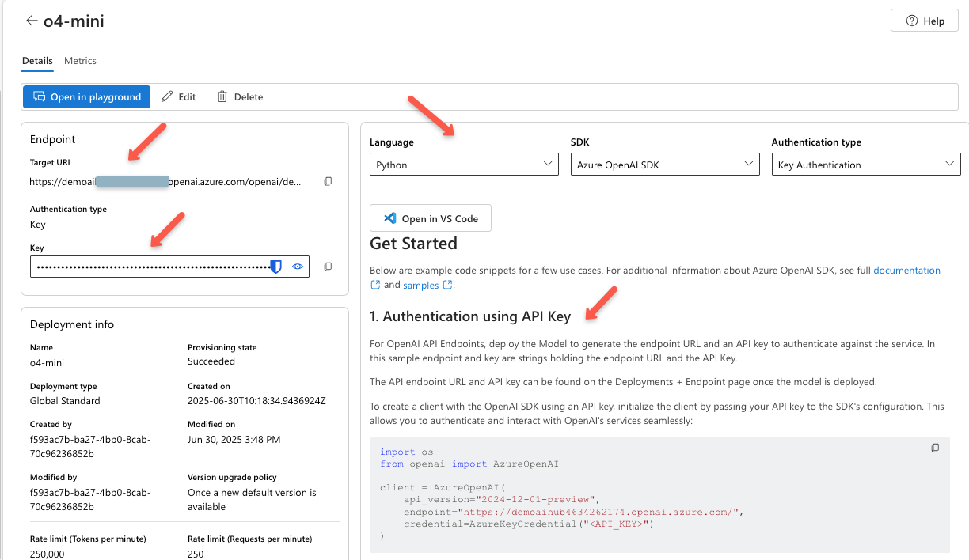The height and width of the screenshot is (560, 969).
Task: Copy the Target URI using its copy icon
Action: 328,181
